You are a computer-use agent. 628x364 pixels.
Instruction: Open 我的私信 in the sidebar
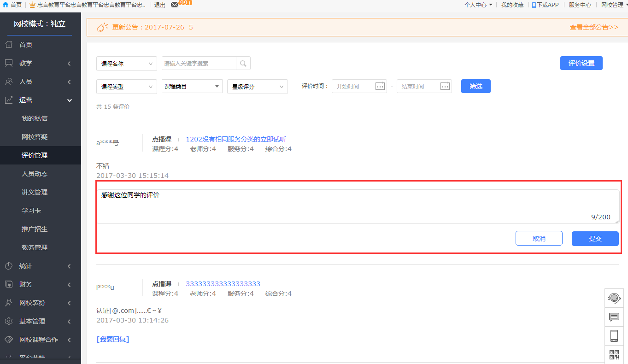pyautogui.click(x=35, y=118)
